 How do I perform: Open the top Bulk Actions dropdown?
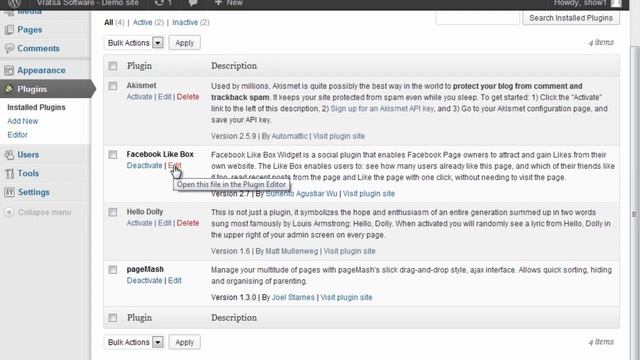134,43
